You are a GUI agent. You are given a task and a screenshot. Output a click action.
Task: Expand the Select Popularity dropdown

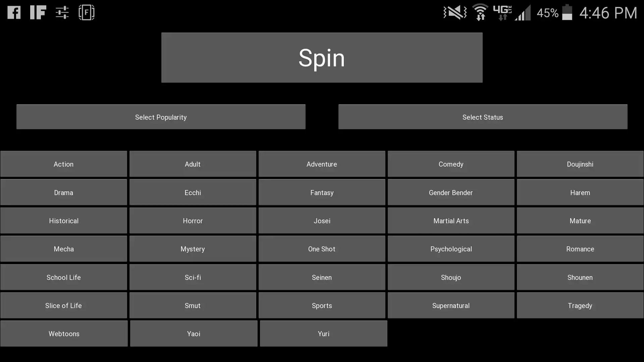coord(161,116)
